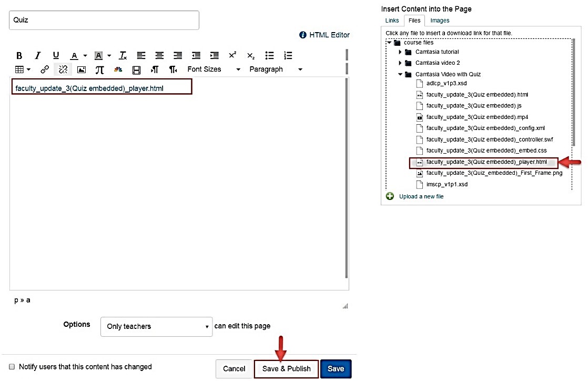Click the colorful peacock toolbar icon
Screen dimensions: 588x381
click(118, 69)
